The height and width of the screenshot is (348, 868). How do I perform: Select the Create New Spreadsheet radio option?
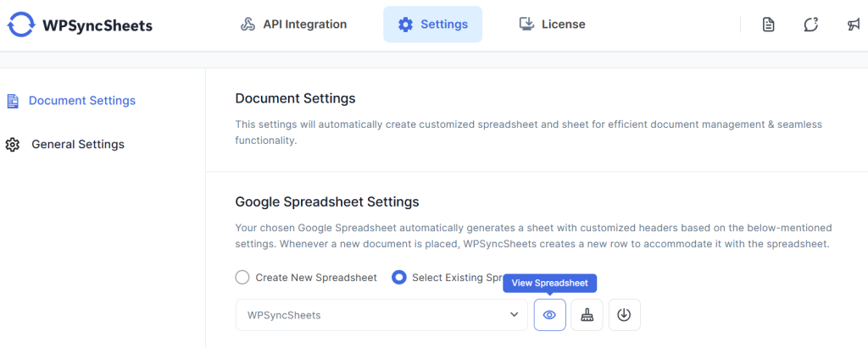pyautogui.click(x=242, y=277)
